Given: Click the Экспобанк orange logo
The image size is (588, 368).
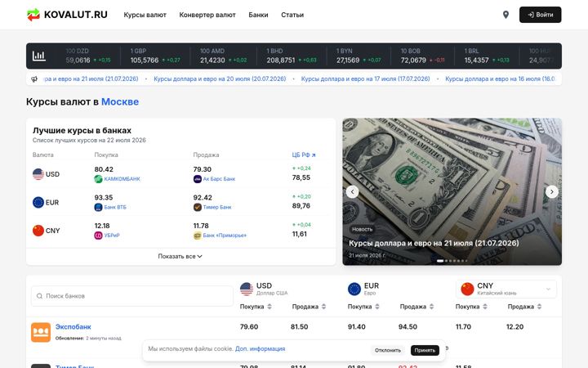Looking at the screenshot, I should 41,332.
